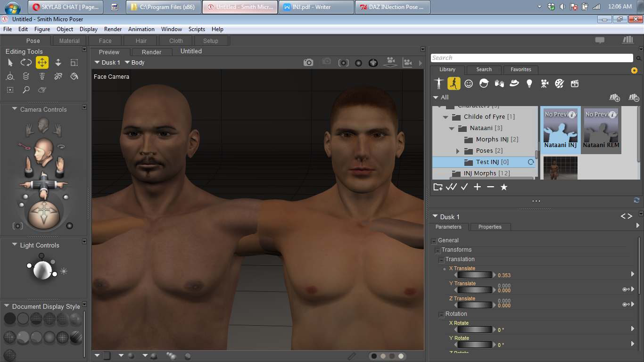Switch to the Render viewport tab
The height and width of the screenshot is (362, 644).
point(151,52)
